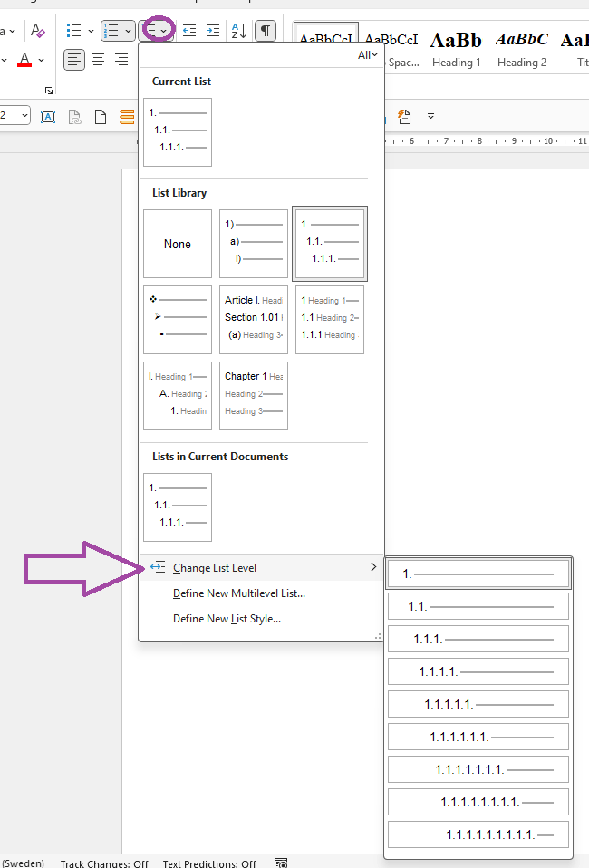The width and height of the screenshot is (589, 868).
Task: Align text left
Action: pos(74,59)
